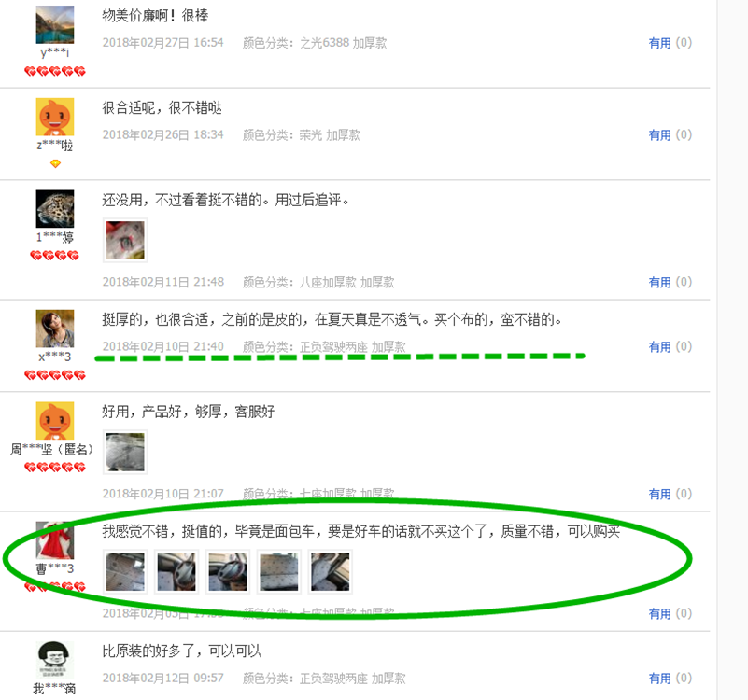Open y***i's mountain lake avatar

[55, 24]
